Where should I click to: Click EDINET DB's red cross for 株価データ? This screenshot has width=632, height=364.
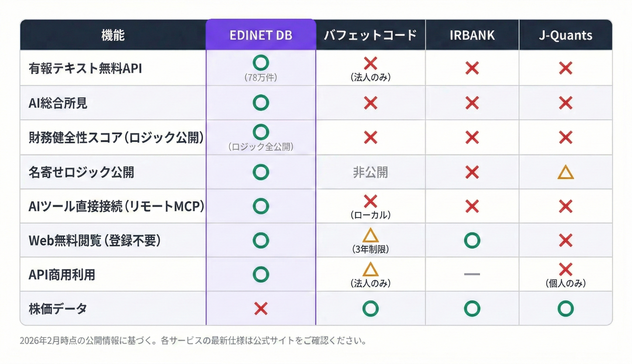click(x=261, y=309)
